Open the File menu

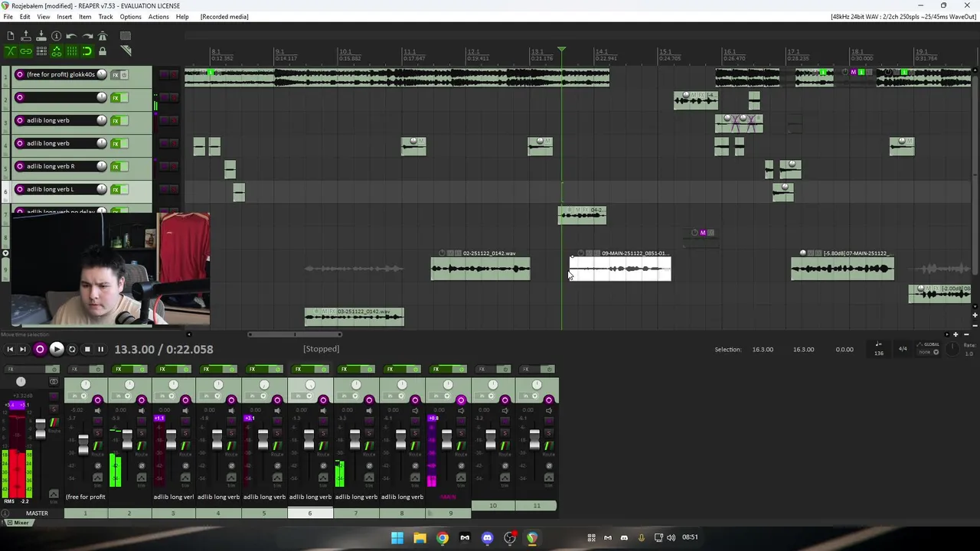(8, 17)
